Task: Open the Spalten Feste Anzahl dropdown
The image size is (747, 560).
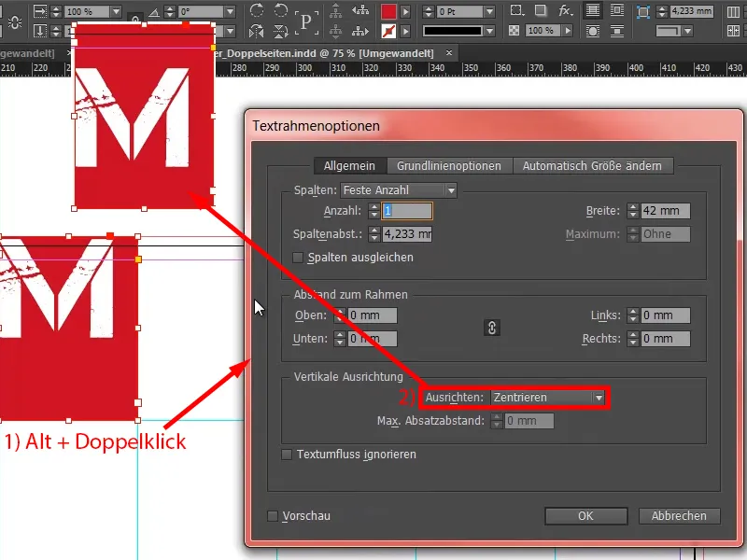Action: tap(399, 190)
